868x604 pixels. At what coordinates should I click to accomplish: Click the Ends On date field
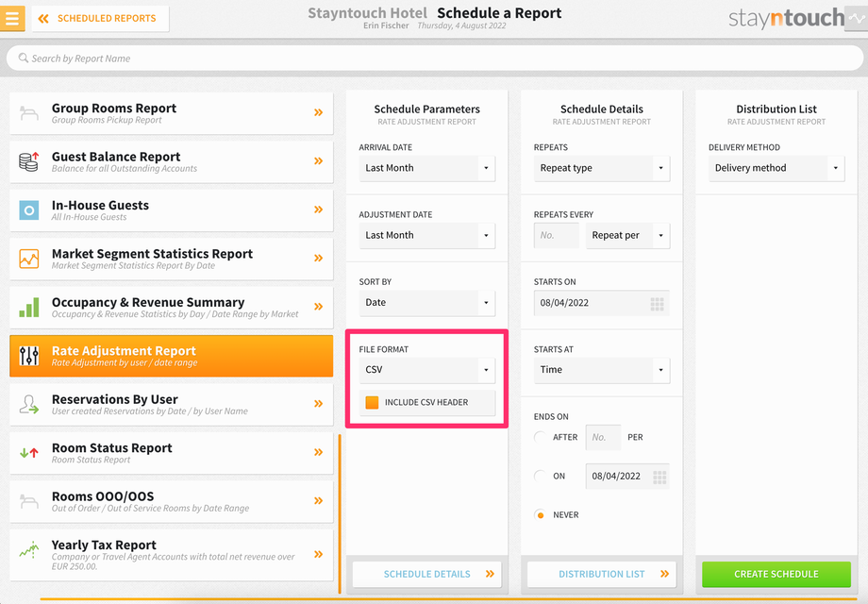[627, 476]
